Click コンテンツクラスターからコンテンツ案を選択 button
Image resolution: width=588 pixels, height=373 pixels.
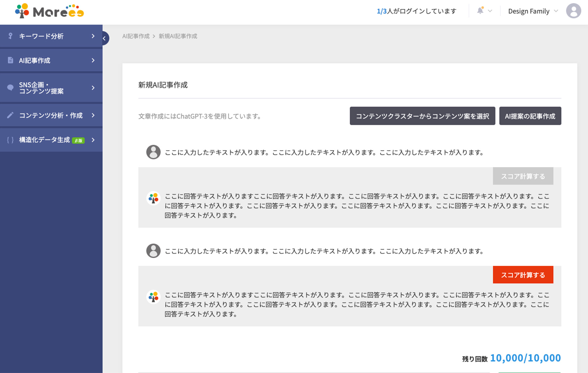click(422, 116)
